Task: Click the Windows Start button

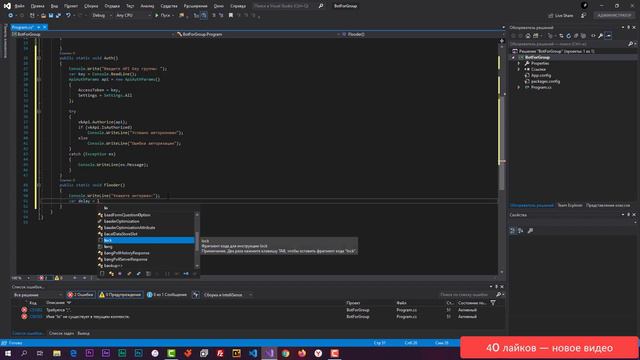Action: pos(7,353)
